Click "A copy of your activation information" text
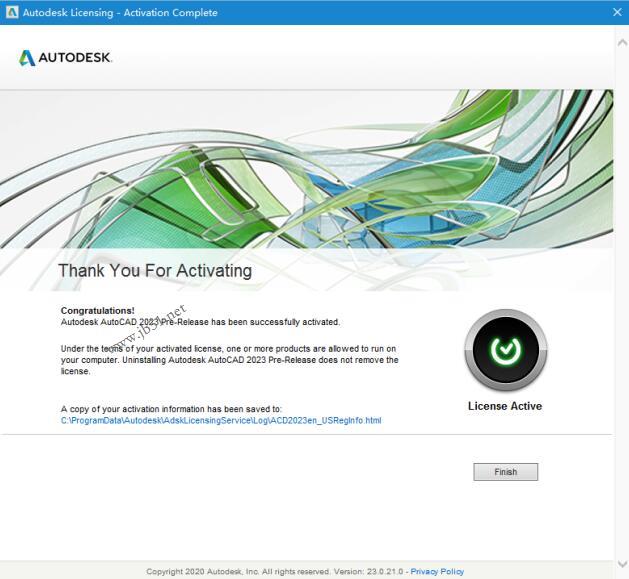Viewport: 629px width, 579px height. pos(171,409)
